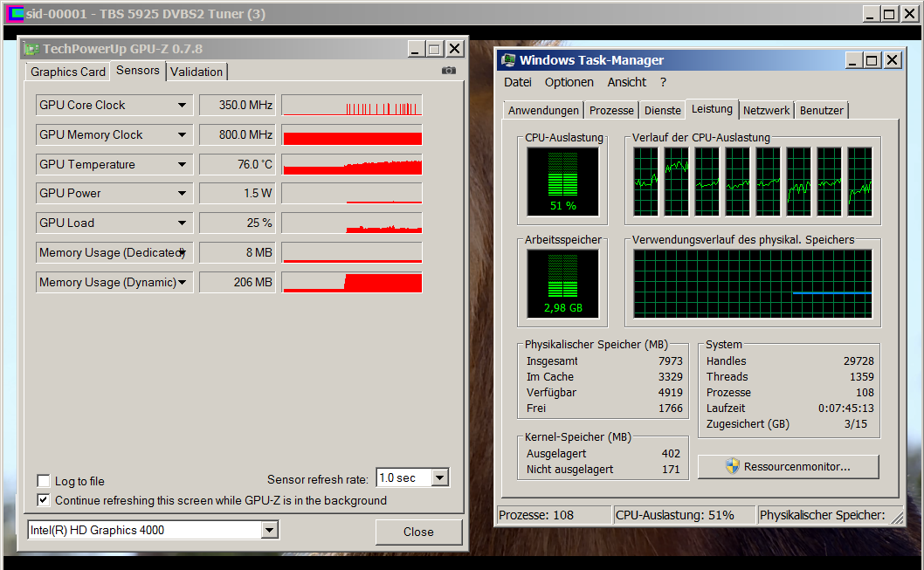Click the Im Cache value 3329

[671, 377]
